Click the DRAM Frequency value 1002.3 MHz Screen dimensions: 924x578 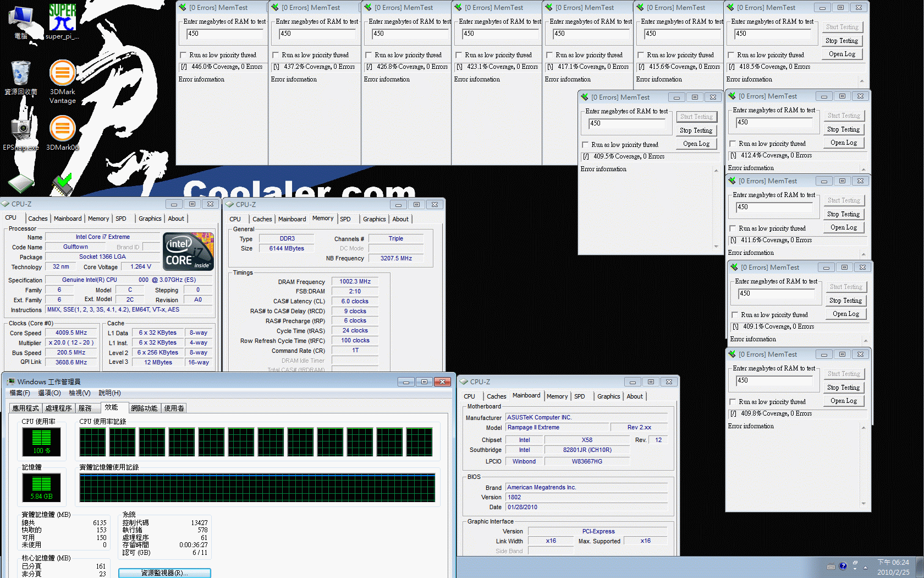click(355, 281)
